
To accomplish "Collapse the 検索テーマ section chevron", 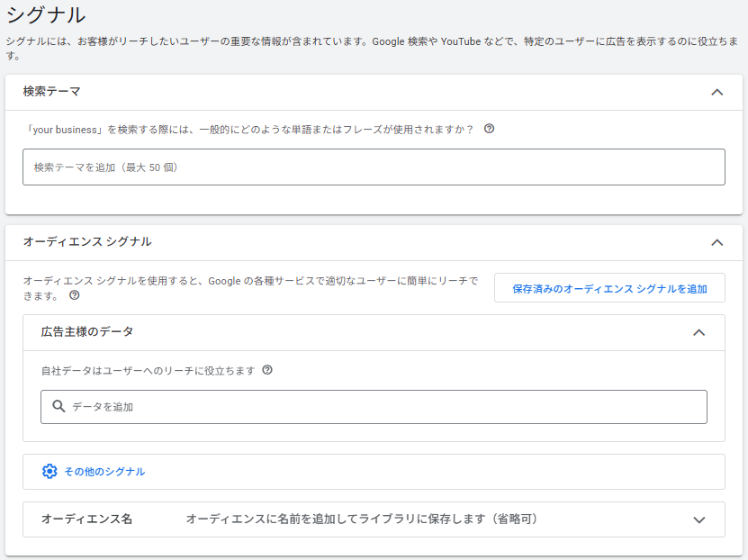I will coord(717,92).
